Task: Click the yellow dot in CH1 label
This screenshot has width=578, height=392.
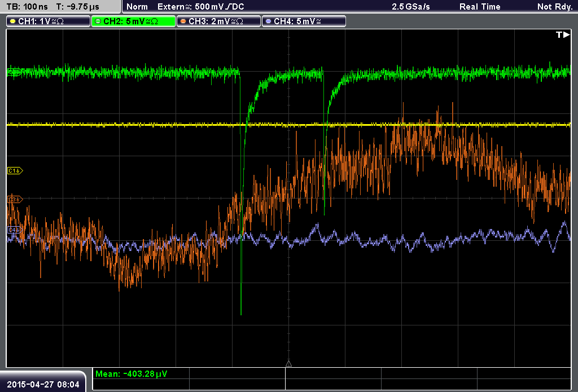Action: [x=13, y=21]
